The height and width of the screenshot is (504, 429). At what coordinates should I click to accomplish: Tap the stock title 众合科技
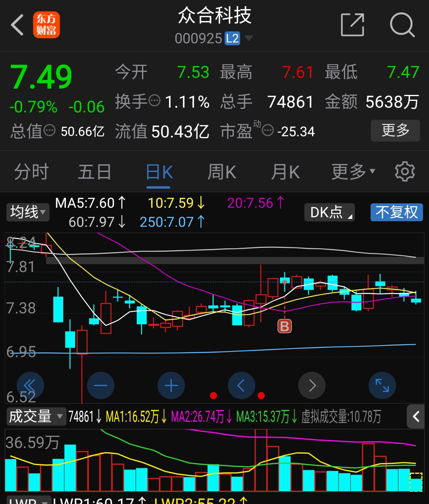pos(215,16)
